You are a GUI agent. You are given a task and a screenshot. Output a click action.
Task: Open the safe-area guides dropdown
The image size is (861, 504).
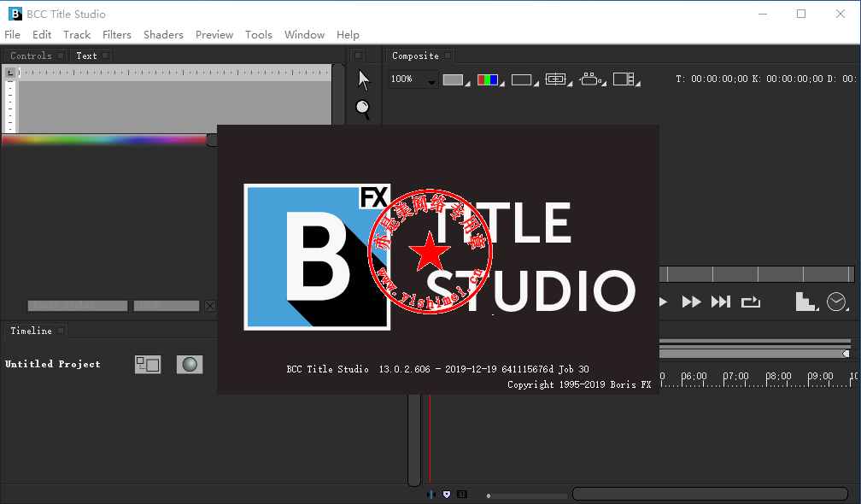559,80
